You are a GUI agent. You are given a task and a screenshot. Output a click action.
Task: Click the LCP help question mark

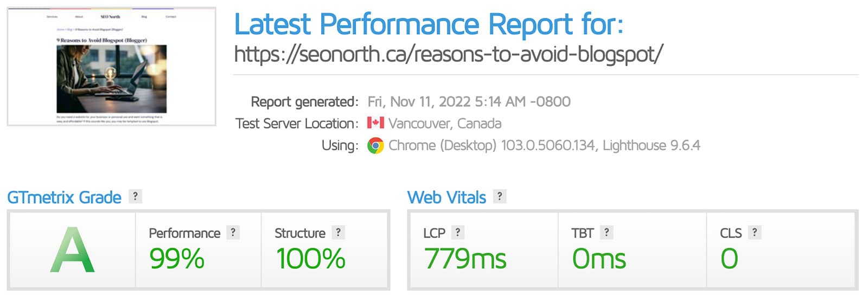point(458,233)
